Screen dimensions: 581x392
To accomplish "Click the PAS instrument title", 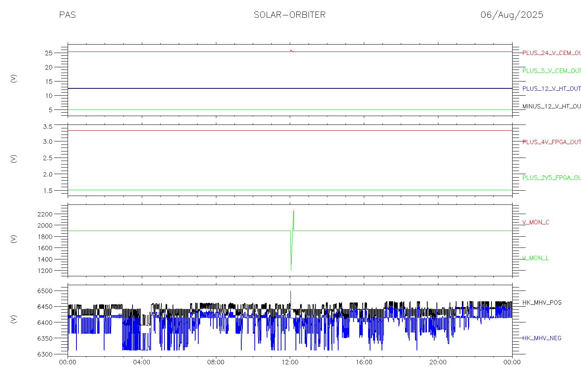I will coord(67,15).
